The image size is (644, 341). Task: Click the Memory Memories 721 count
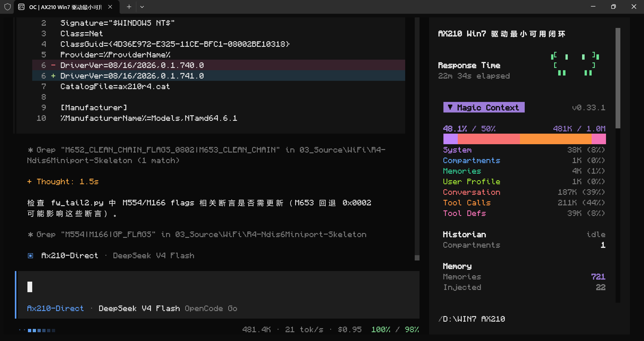[598, 277]
